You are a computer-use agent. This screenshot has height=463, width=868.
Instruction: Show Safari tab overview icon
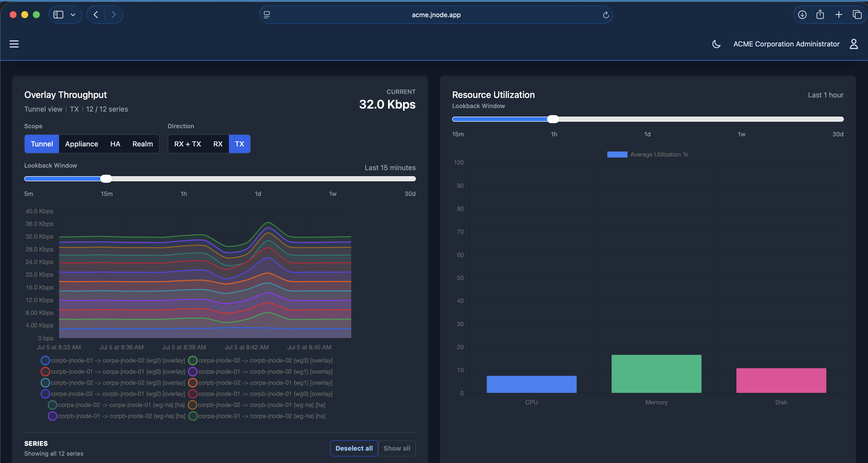(857, 14)
